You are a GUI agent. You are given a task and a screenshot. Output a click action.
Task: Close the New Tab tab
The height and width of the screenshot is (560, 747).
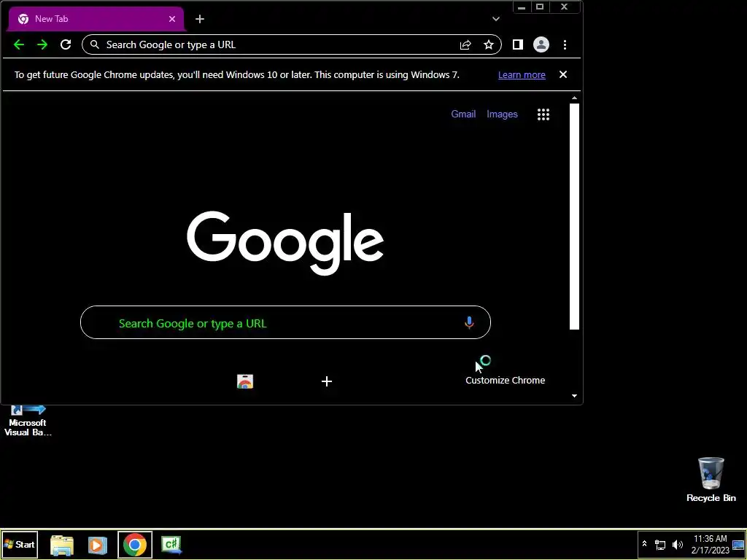[x=172, y=19]
